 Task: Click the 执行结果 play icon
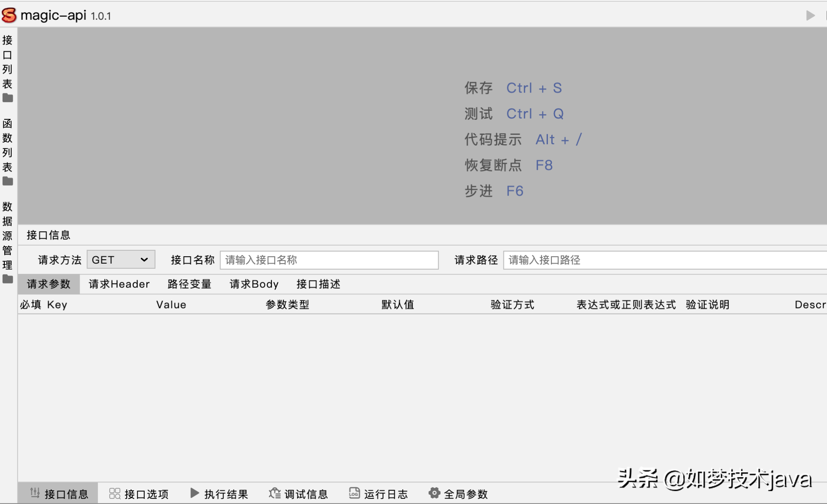pos(195,493)
